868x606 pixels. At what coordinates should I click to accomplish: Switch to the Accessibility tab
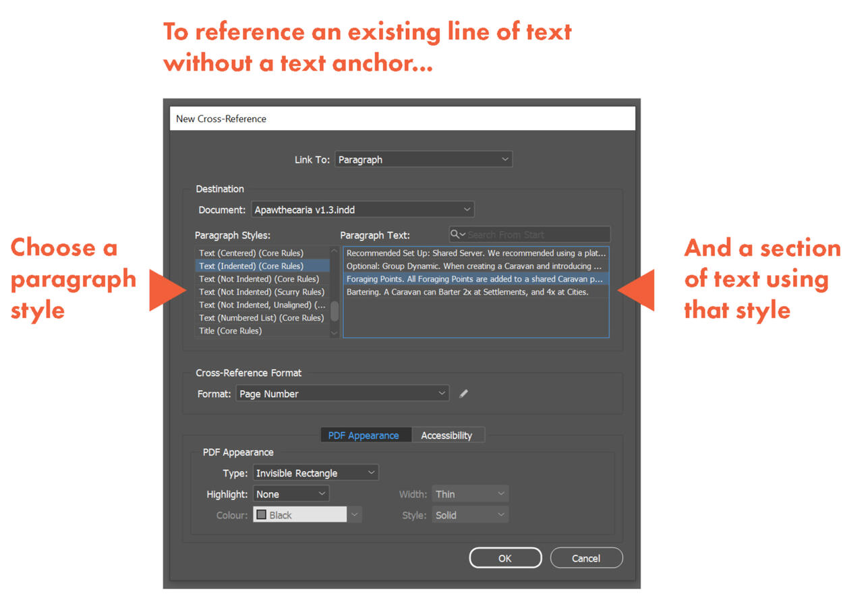point(448,435)
